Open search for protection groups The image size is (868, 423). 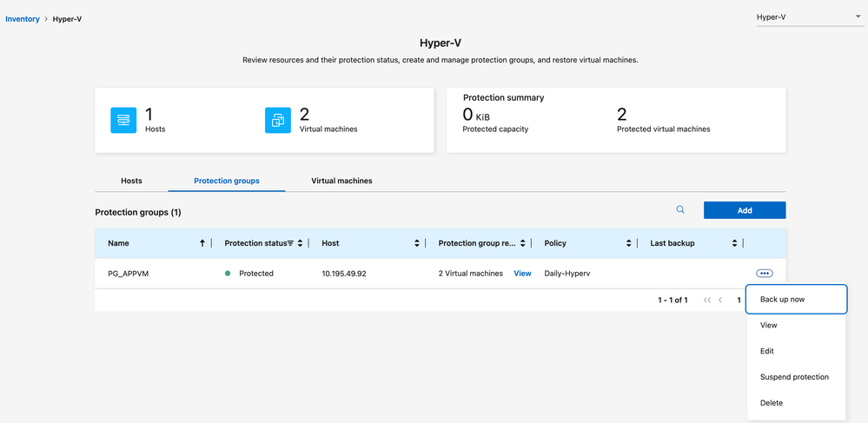pyautogui.click(x=680, y=209)
